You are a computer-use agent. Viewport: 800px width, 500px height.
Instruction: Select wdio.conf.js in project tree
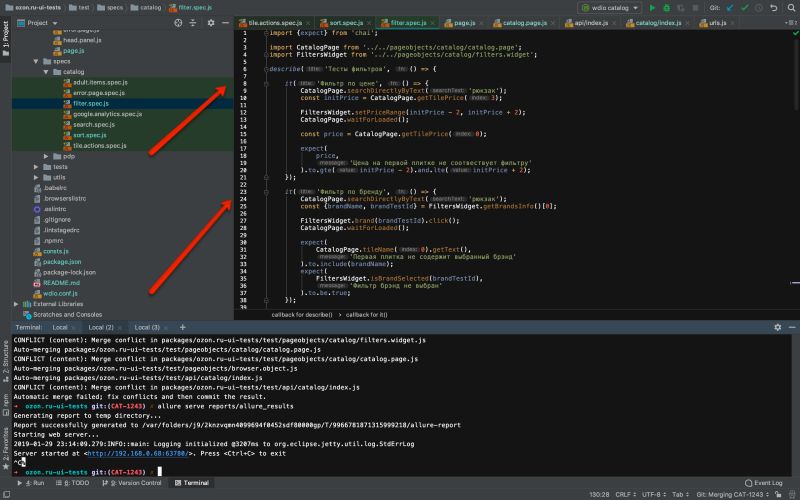point(56,293)
